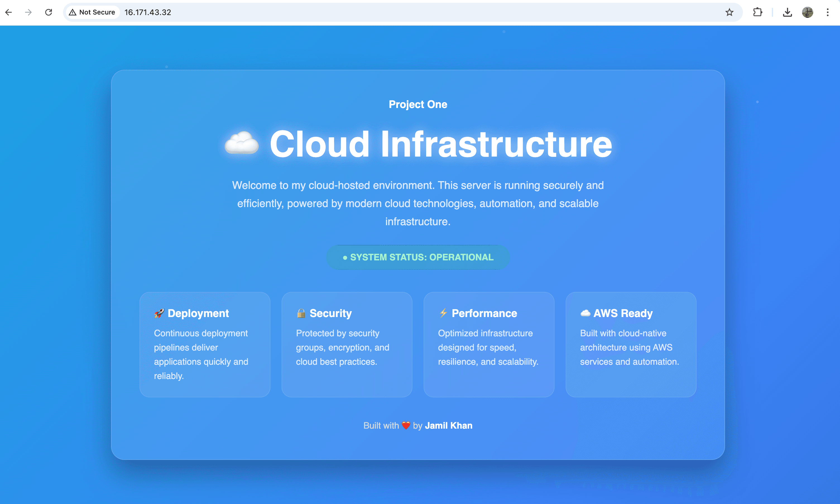Open the Not Secure site info badge
This screenshot has width=840, height=504.
click(x=92, y=12)
